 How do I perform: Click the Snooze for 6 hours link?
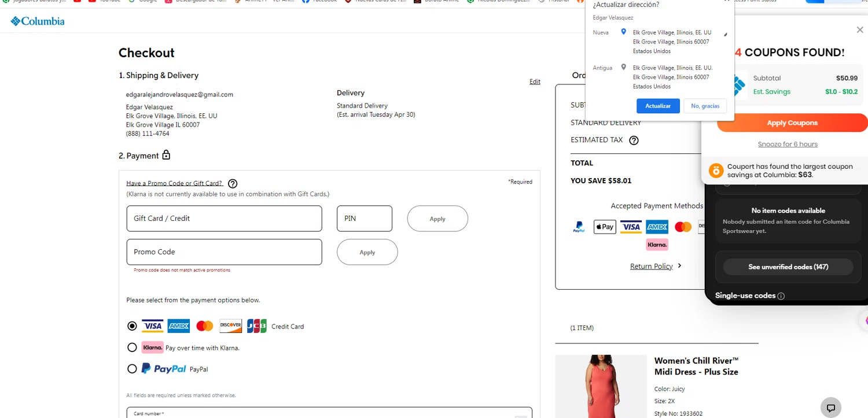coord(788,145)
